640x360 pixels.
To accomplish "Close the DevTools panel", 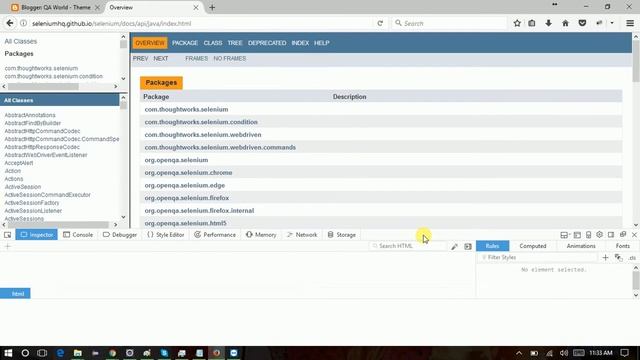I will [x=634, y=235].
